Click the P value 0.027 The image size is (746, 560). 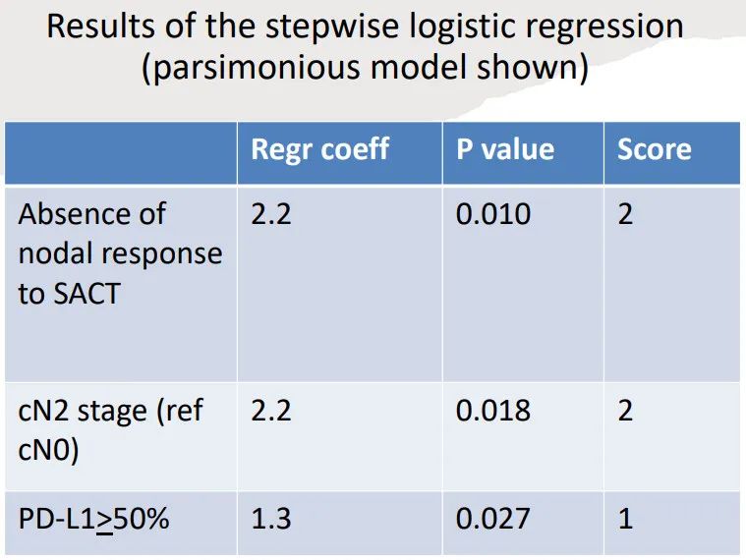(493, 519)
